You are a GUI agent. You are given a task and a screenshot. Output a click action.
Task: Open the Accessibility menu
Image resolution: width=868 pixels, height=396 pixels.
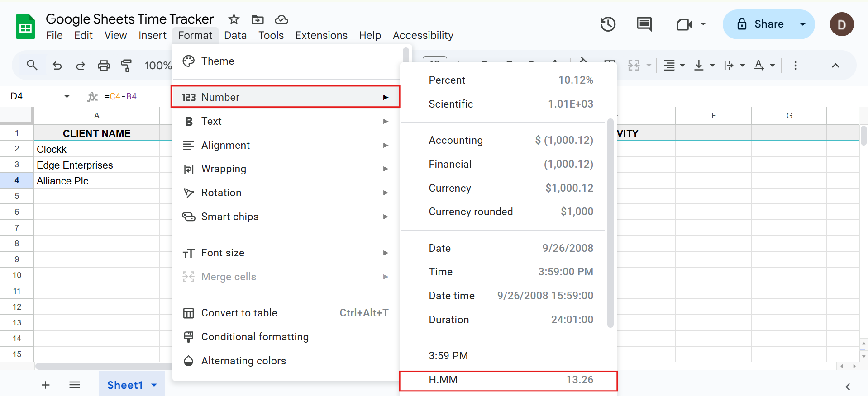(423, 35)
